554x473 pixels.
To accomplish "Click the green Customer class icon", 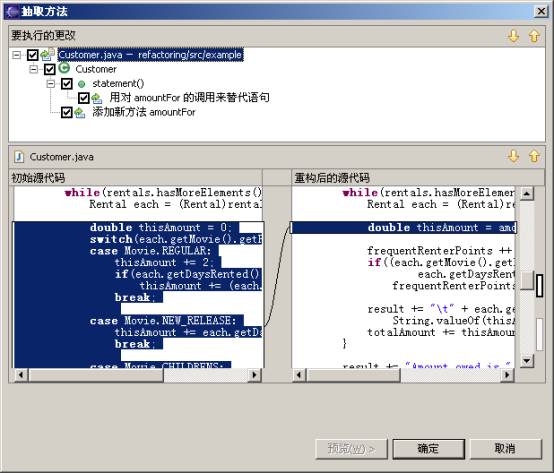I will point(64,69).
